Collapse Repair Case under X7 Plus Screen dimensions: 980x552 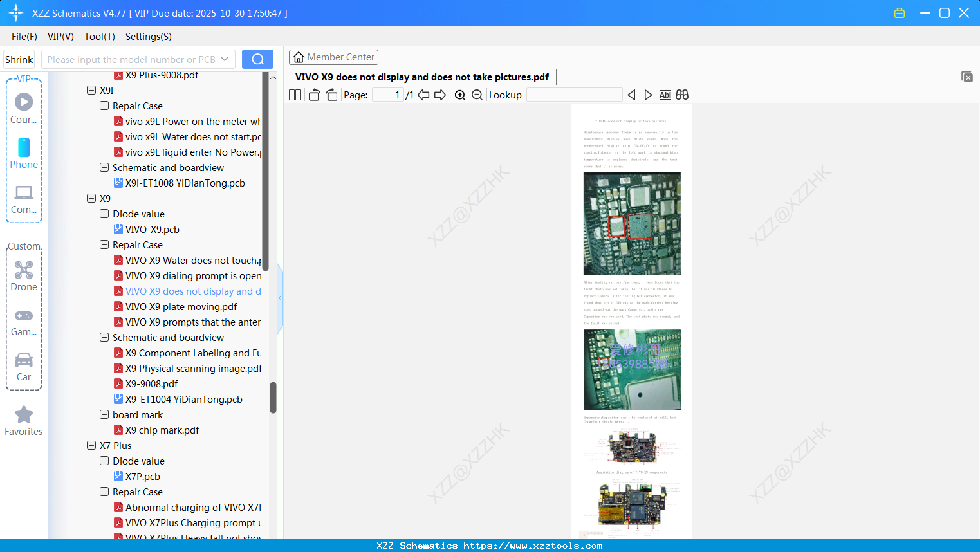point(104,492)
